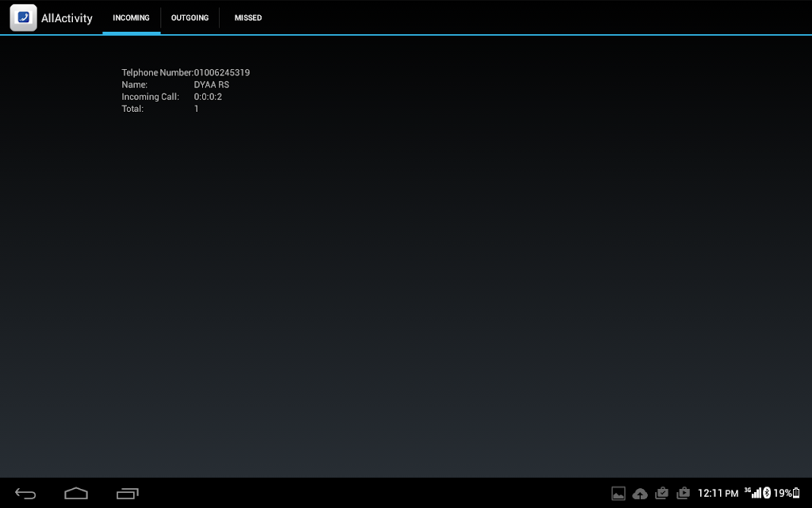The width and height of the screenshot is (812, 508).
Task: Tap the Android home button
Action: (x=76, y=494)
